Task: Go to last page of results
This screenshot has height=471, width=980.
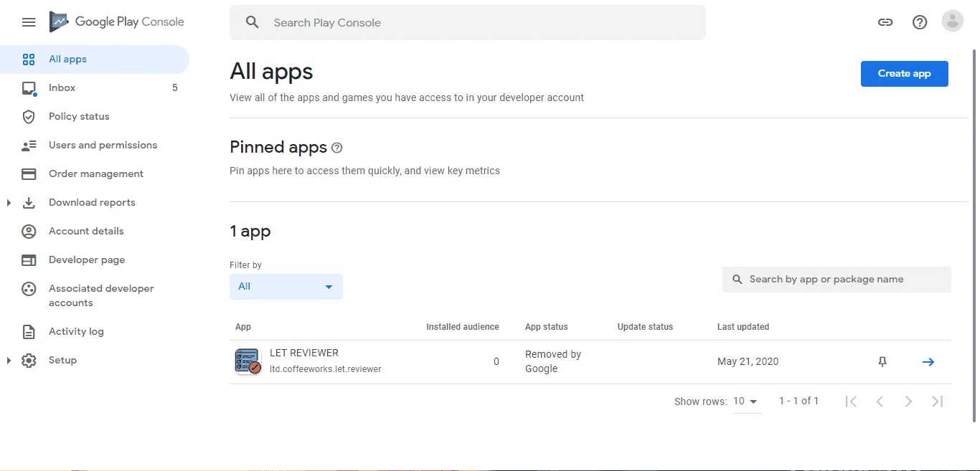Action: [x=937, y=401]
